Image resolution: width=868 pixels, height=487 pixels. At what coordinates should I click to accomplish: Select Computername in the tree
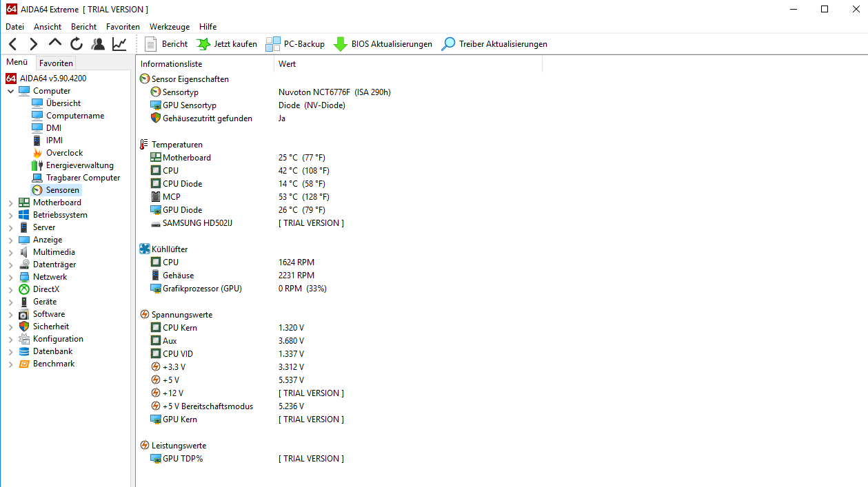pos(75,116)
